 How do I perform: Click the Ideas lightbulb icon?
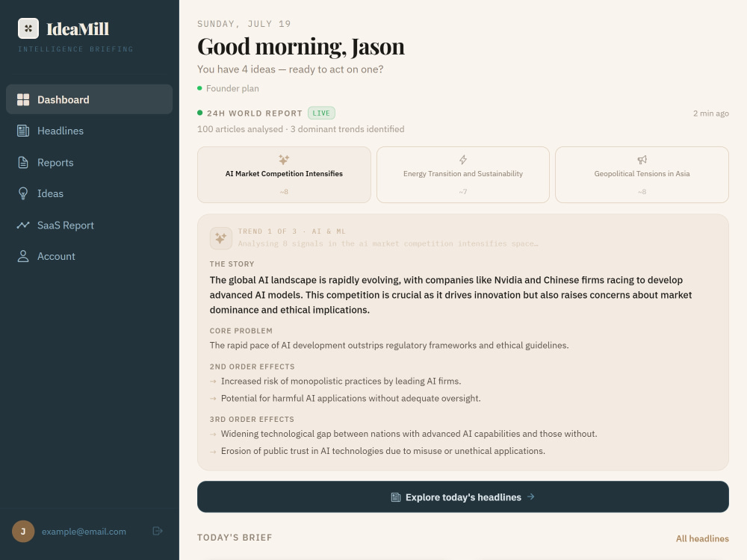23,193
